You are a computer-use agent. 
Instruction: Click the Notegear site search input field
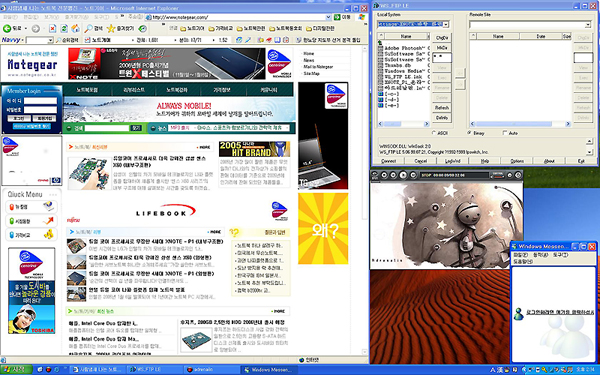point(107,128)
